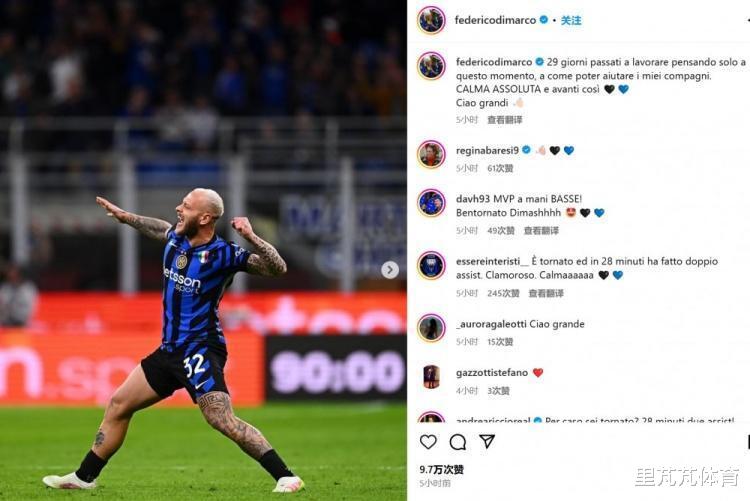This screenshot has width=750, height=501.
Task: Open davh93 profile avatar
Action: click(431, 203)
